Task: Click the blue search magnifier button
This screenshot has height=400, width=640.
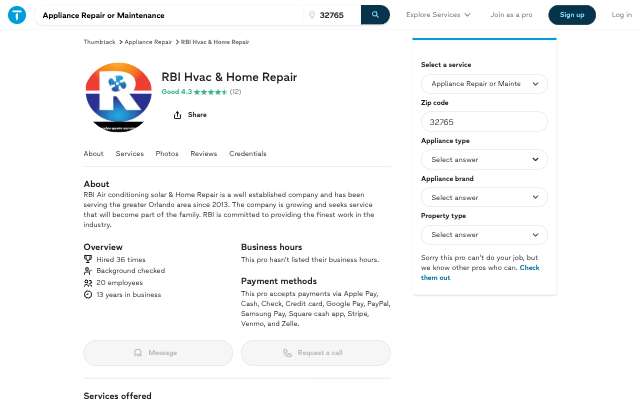Action: coord(375,15)
